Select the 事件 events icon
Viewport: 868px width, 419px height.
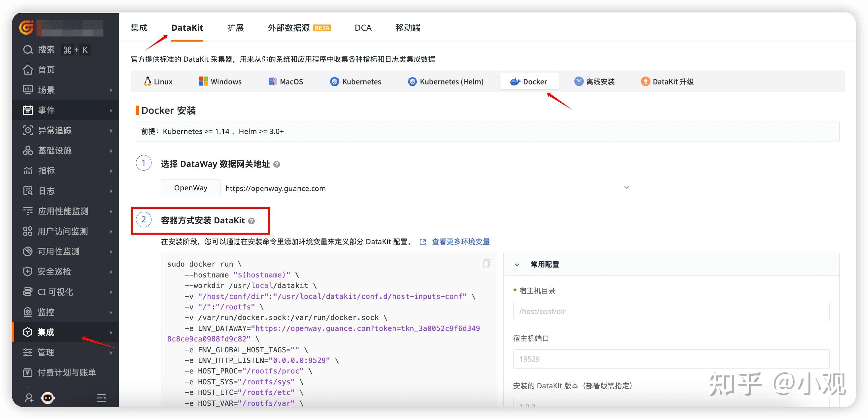28,110
